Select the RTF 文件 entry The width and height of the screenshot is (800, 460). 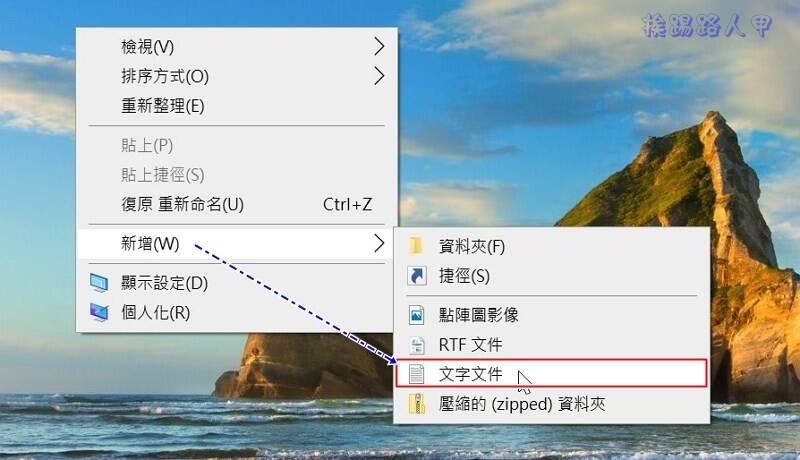(x=552, y=345)
